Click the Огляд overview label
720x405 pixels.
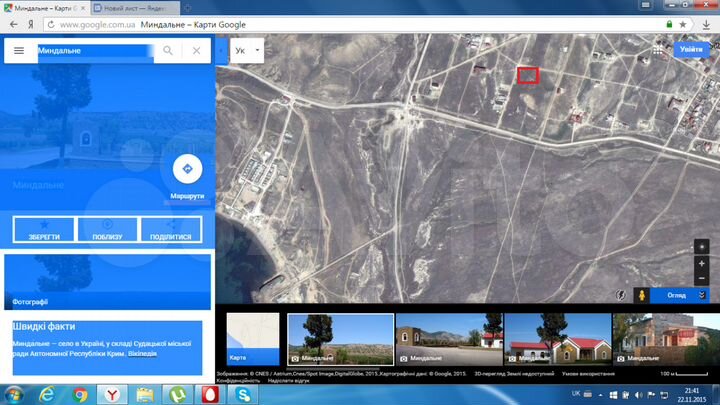tap(676, 295)
